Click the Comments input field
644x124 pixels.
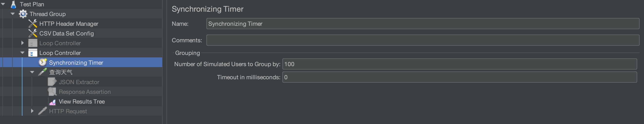(423, 40)
